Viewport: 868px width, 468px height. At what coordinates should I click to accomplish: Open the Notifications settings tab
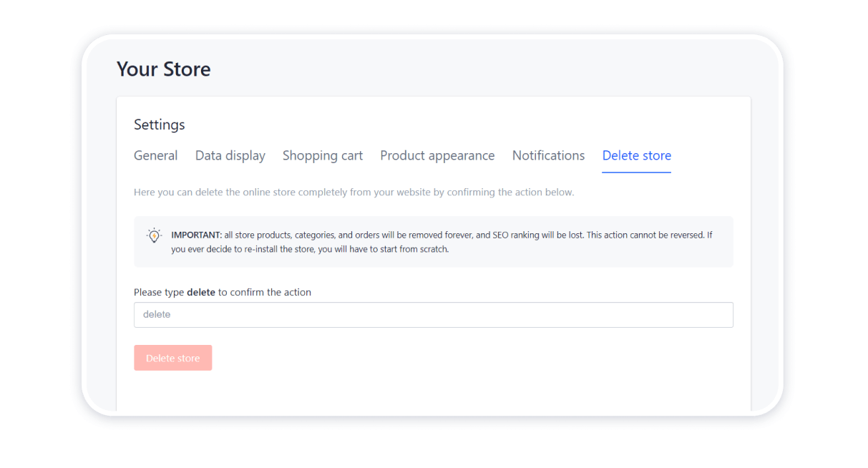(x=548, y=155)
